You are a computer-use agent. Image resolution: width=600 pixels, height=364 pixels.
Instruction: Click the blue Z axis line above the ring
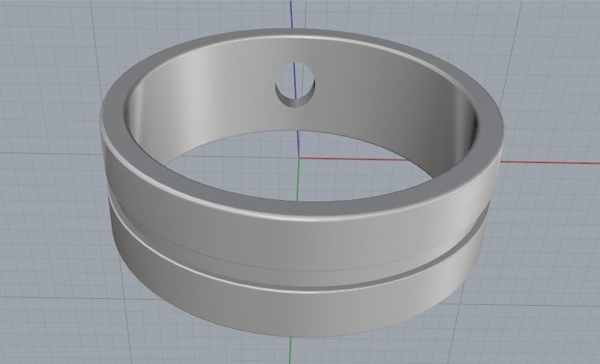[291, 14]
